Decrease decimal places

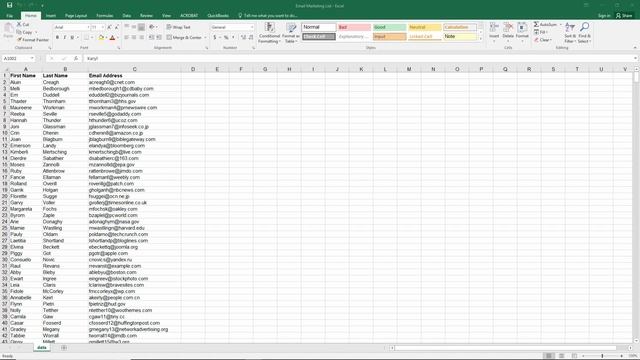click(251, 38)
